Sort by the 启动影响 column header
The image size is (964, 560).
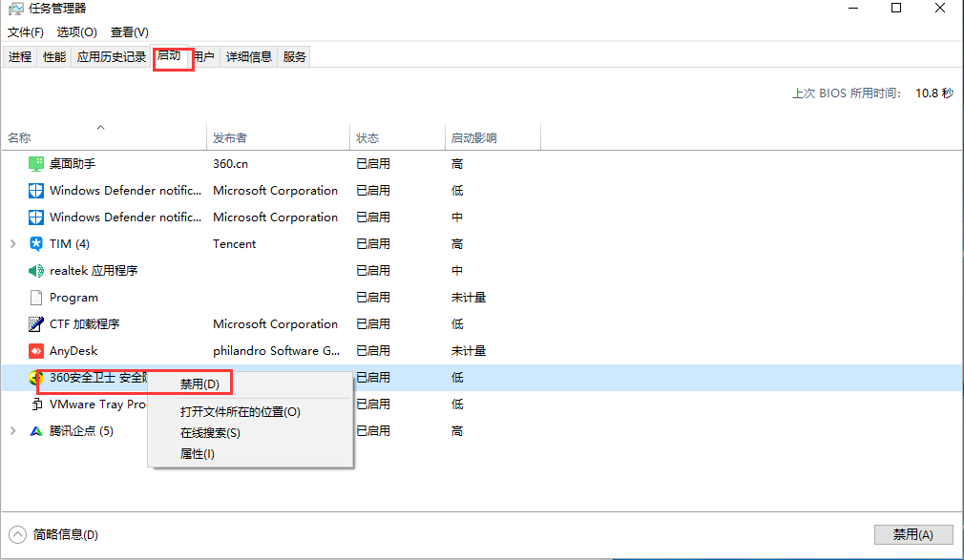coord(473,136)
